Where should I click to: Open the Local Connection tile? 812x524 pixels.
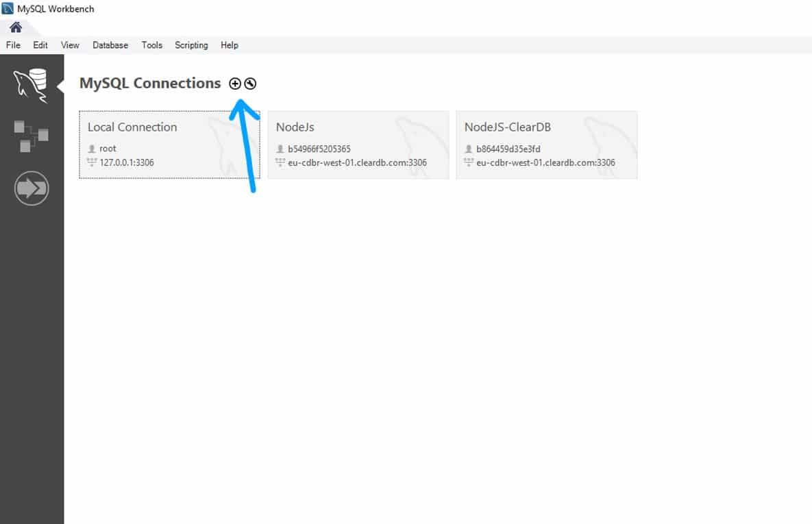pos(169,145)
